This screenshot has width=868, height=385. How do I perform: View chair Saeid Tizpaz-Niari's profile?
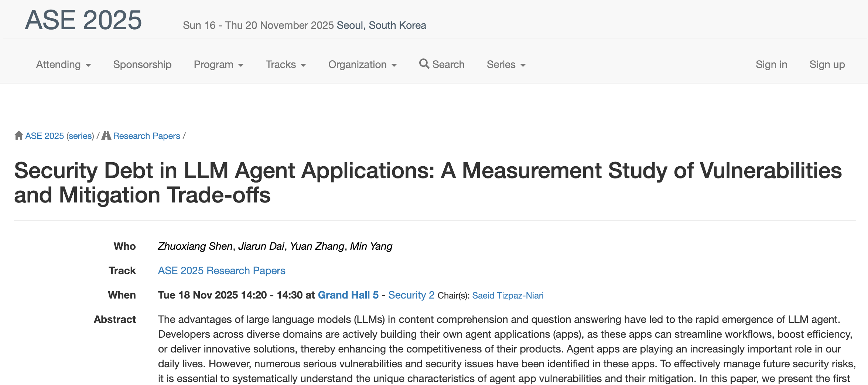pyautogui.click(x=508, y=296)
